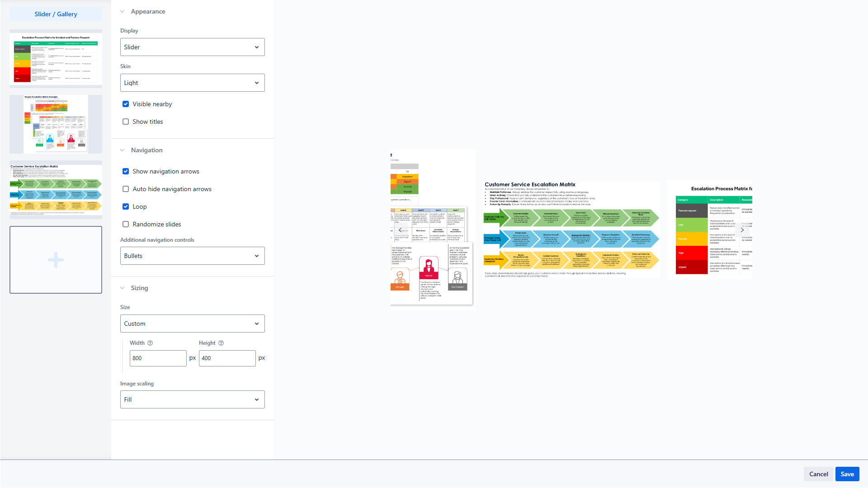Click the previous slide arrow in preview
Image resolution: width=868 pixels, height=488 pixels.
point(400,230)
